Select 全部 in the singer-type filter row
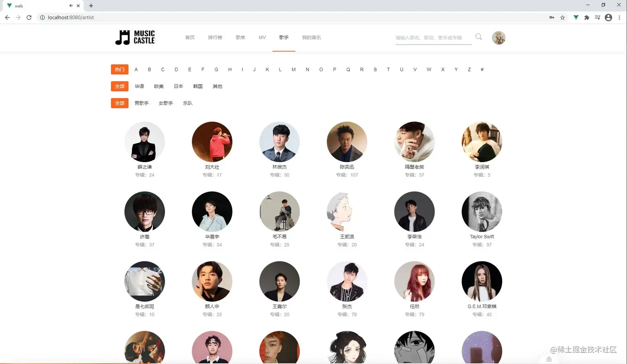This screenshot has width=627, height=364. point(119,103)
